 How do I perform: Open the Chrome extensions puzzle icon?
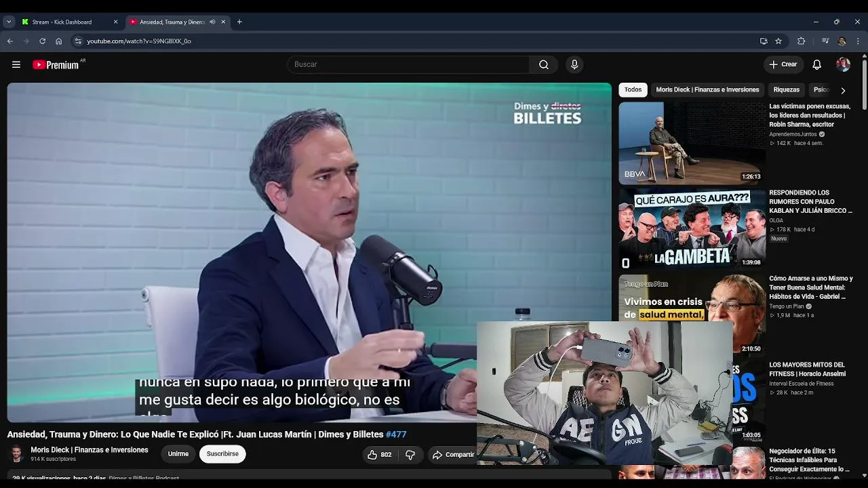801,41
